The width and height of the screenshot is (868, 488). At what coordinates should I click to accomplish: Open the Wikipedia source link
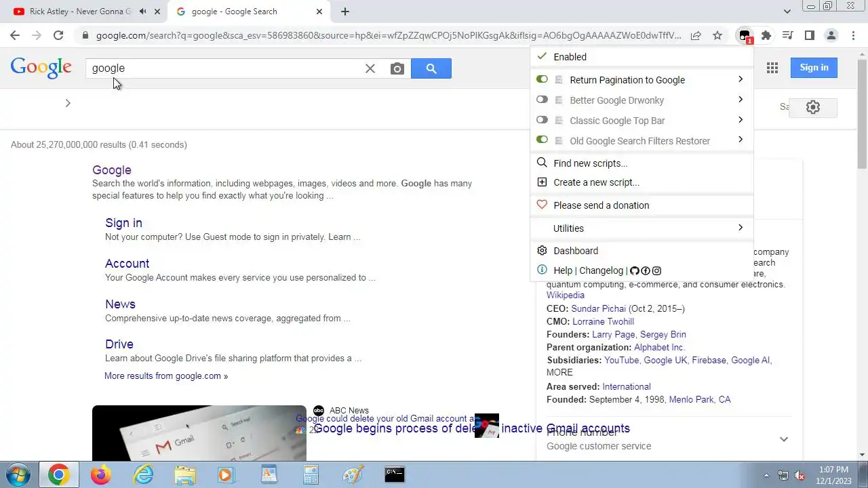click(566, 295)
